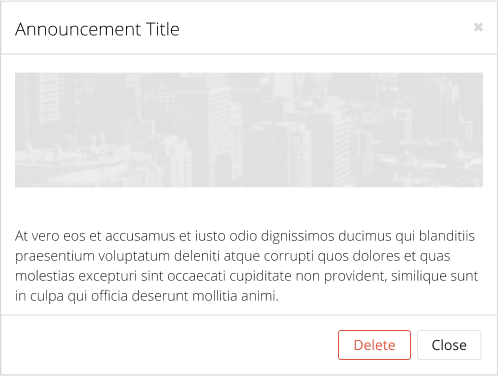Click the paragraph line starting At vero eos
The width and height of the screenshot is (498, 376).
click(x=245, y=236)
